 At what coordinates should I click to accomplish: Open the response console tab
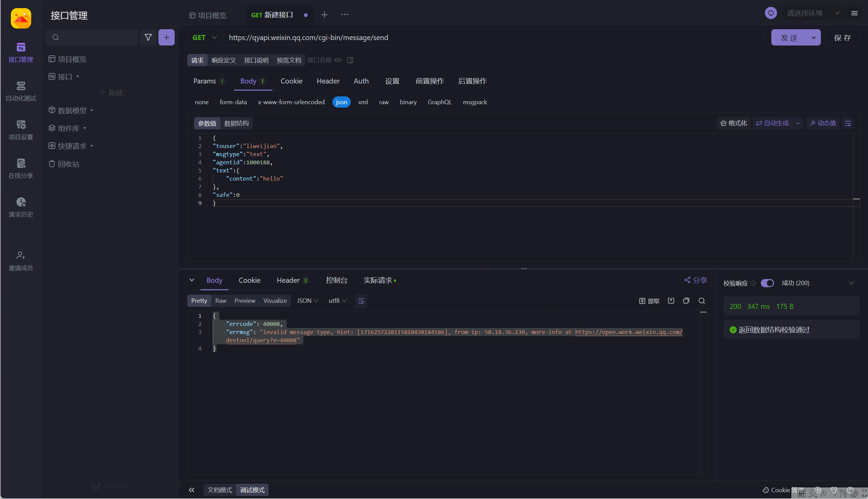tap(336, 280)
